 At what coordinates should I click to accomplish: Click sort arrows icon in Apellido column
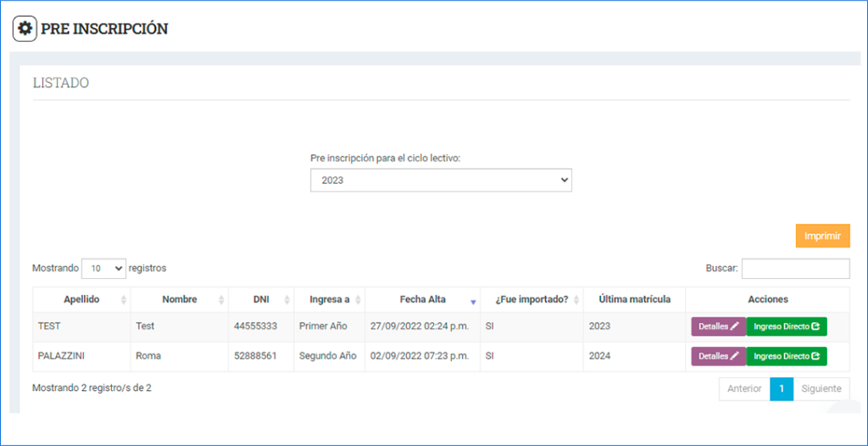[x=124, y=300]
